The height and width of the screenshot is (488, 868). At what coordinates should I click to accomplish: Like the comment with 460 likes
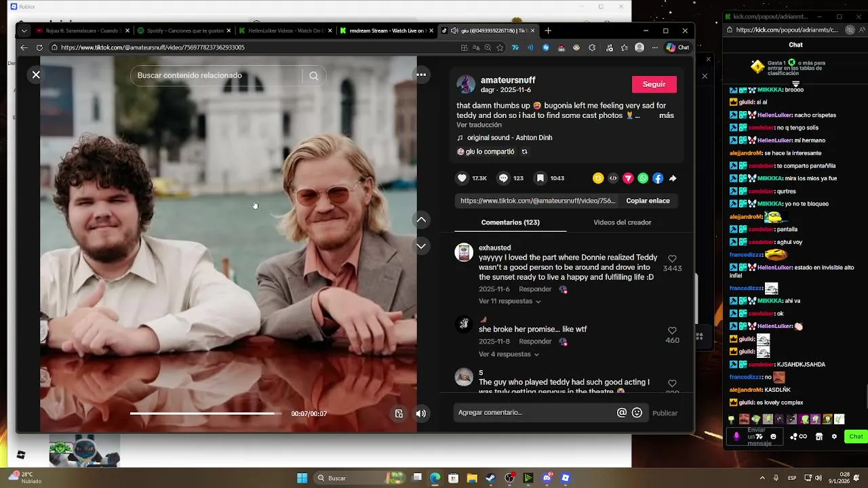click(672, 331)
